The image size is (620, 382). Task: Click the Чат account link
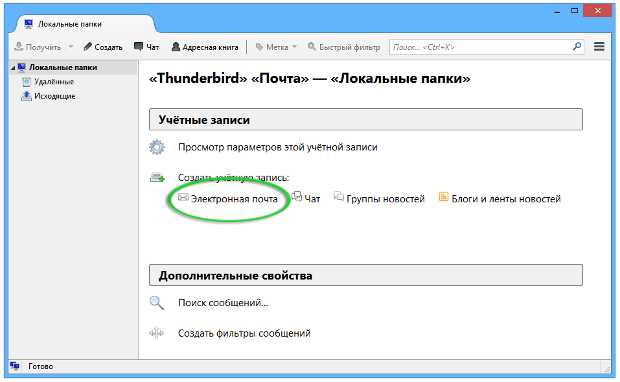[x=312, y=199]
